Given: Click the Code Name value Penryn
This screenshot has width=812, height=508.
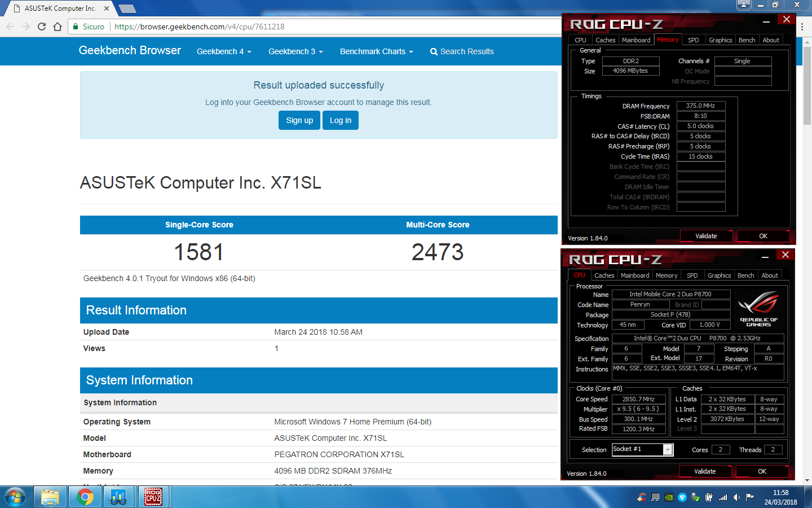Looking at the screenshot, I should coord(640,304).
